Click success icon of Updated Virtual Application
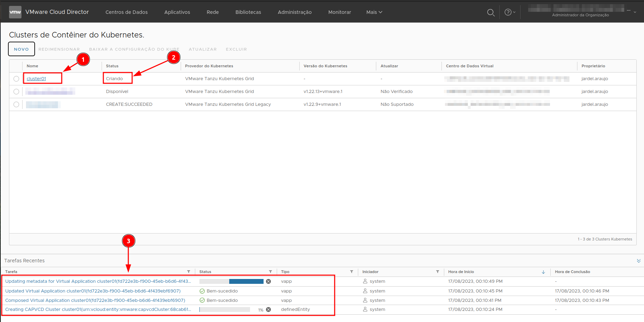 202,291
